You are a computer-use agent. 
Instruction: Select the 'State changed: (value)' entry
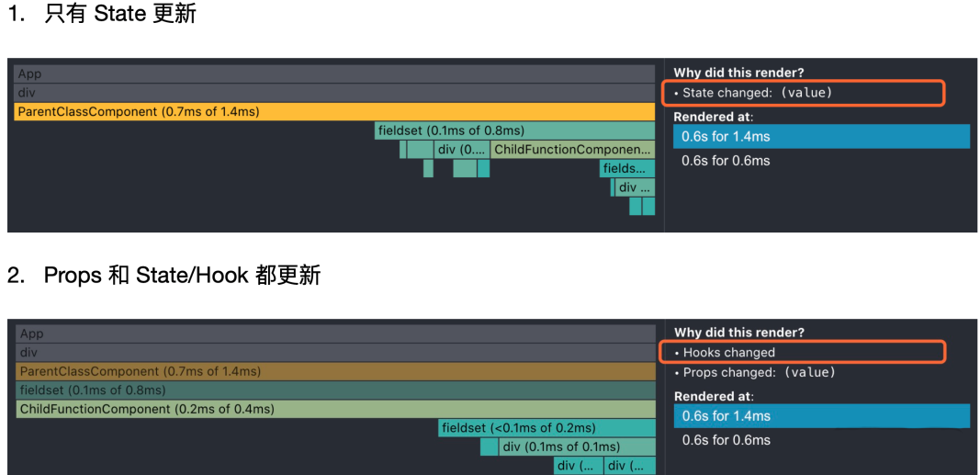757,93
